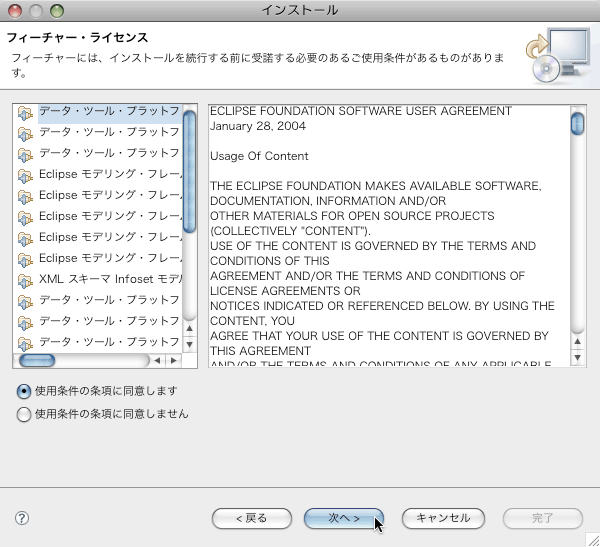Screen dimensions: 600x547
Task: Go back with the < 戻る button
Action: tap(252, 518)
